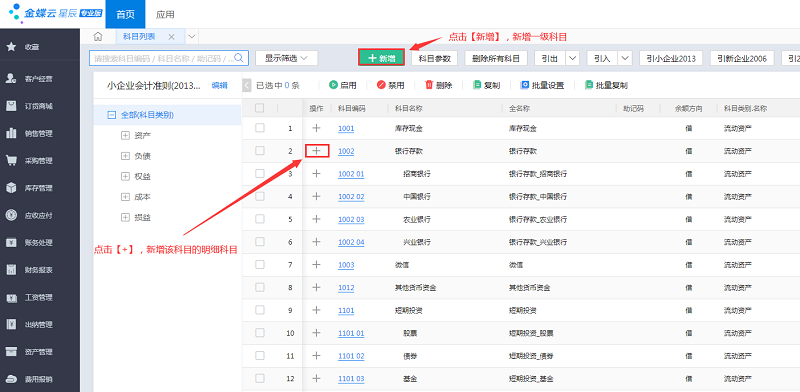Open 批量设置 batch settings
This screenshot has width=800, height=392.
[542, 85]
